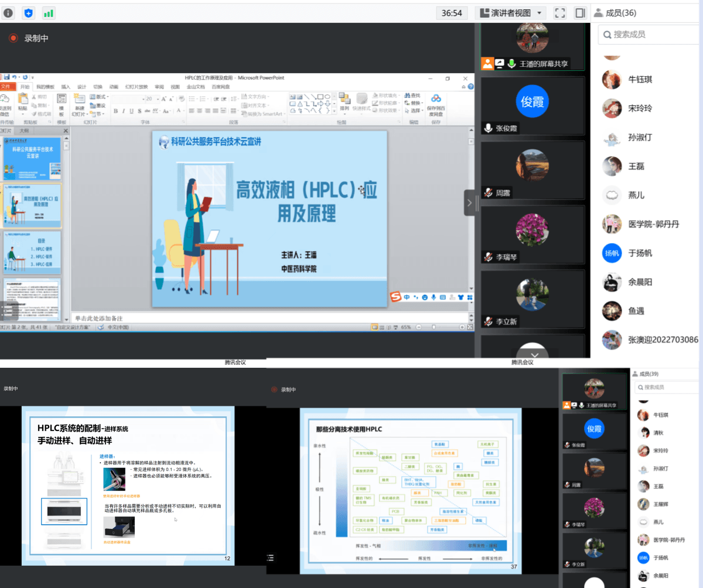Screen dimensions: 703x588
Task: Click Bold in PowerPoint font group
Action: coord(115,111)
